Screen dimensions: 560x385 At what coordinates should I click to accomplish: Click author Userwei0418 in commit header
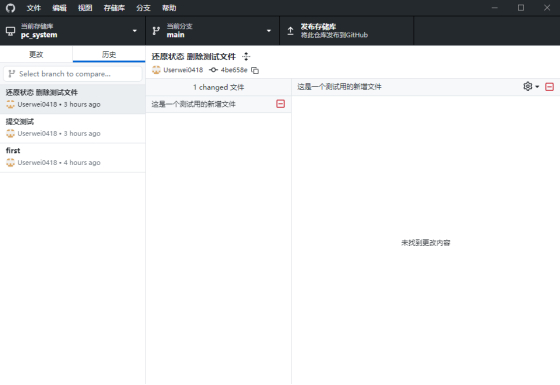click(x=183, y=70)
